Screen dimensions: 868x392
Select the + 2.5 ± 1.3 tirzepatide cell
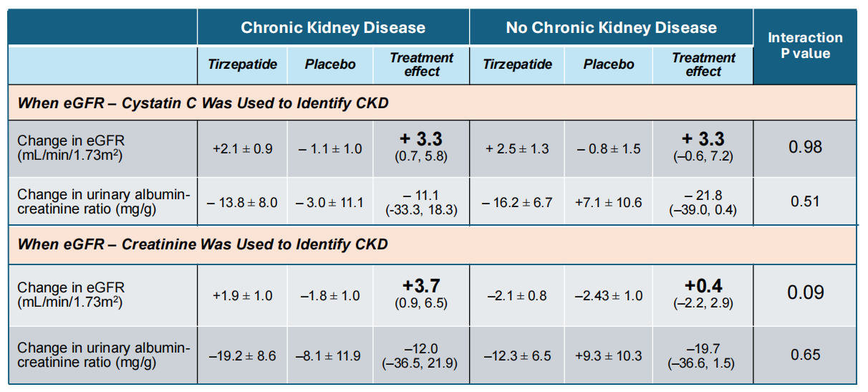[x=516, y=149]
